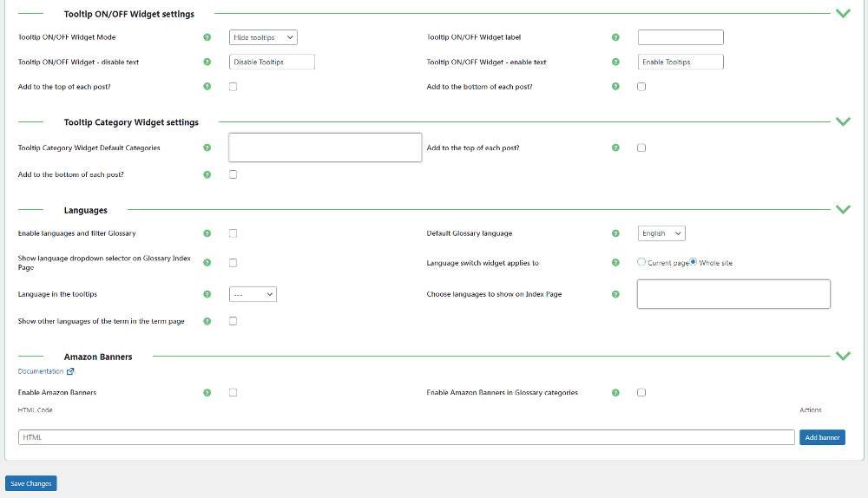868x498 pixels.
Task: Tick the Enable Amazon Banners checkbox
Action: (233, 392)
